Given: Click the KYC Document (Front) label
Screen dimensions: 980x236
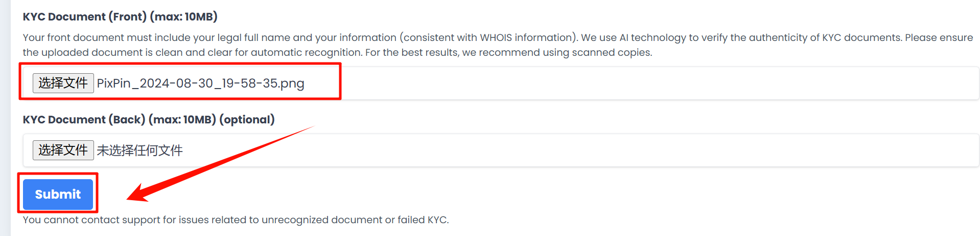Looking at the screenshot, I should [85, 17].
